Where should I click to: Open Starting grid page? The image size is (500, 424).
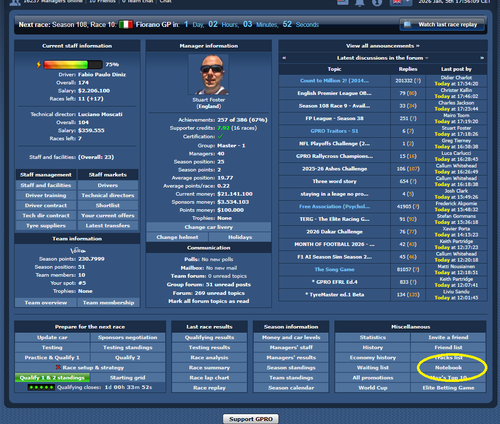coord(128,378)
